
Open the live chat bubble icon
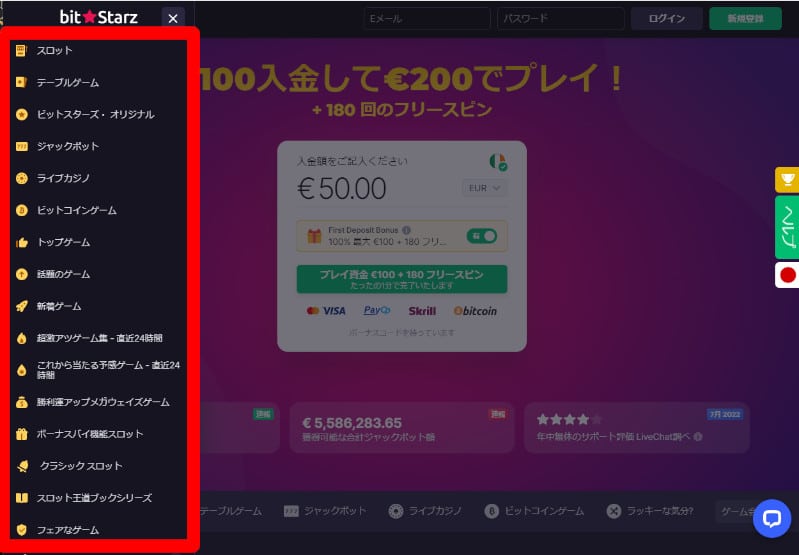pos(771,518)
